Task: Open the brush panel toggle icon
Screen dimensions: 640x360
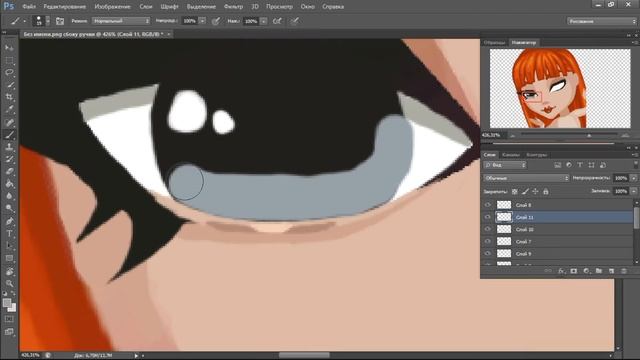Action: point(60,21)
